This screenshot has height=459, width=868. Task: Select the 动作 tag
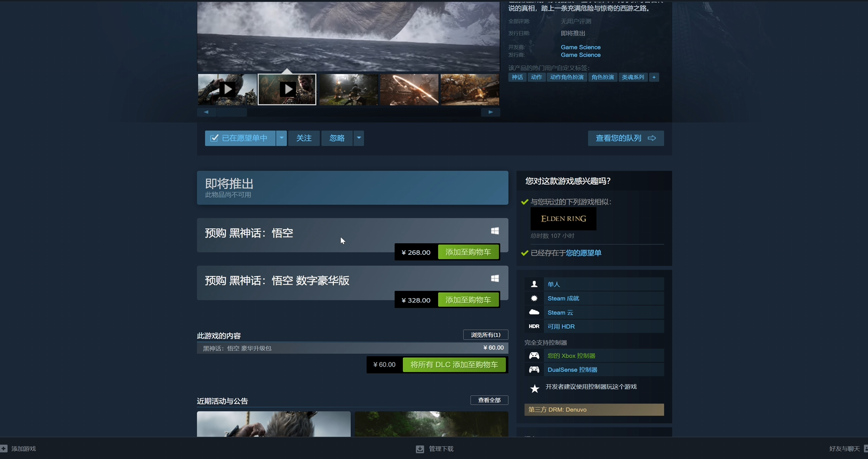pos(536,77)
